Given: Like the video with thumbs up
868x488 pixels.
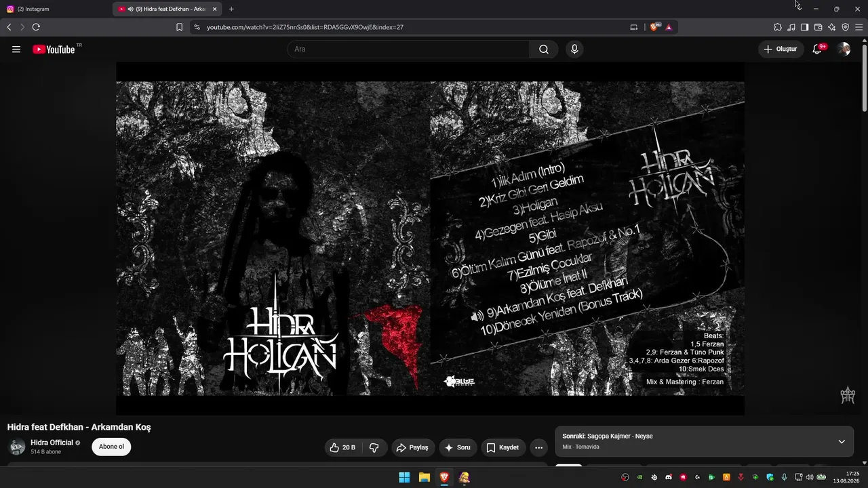Looking at the screenshot, I should pyautogui.click(x=342, y=447).
